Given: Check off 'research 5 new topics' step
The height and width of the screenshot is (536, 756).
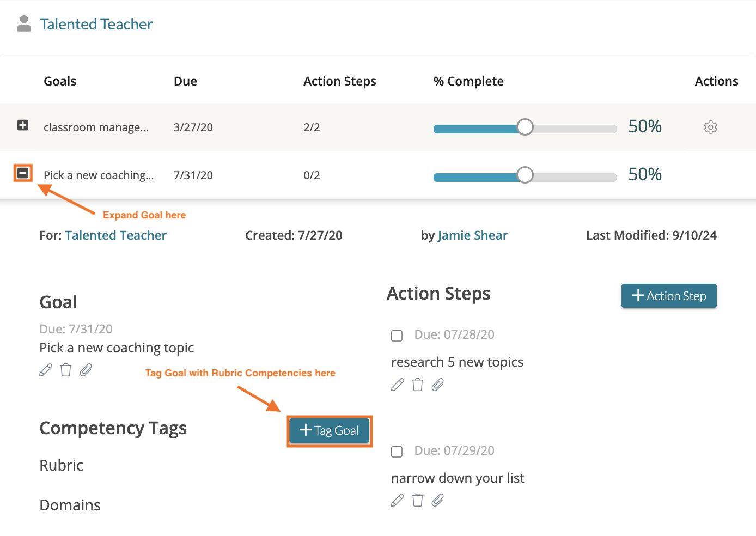Looking at the screenshot, I should click(x=397, y=336).
